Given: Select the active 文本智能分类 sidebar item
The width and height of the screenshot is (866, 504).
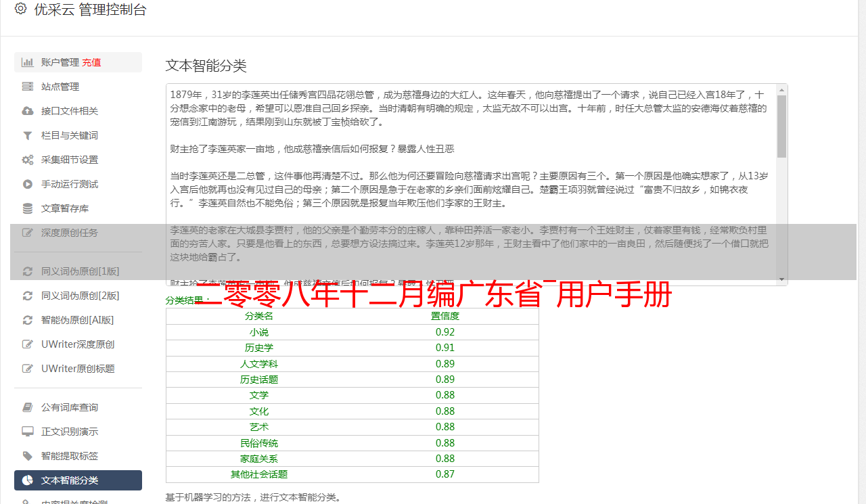Looking at the screenshot, I should pyautogui.click(x=78, y=480).
